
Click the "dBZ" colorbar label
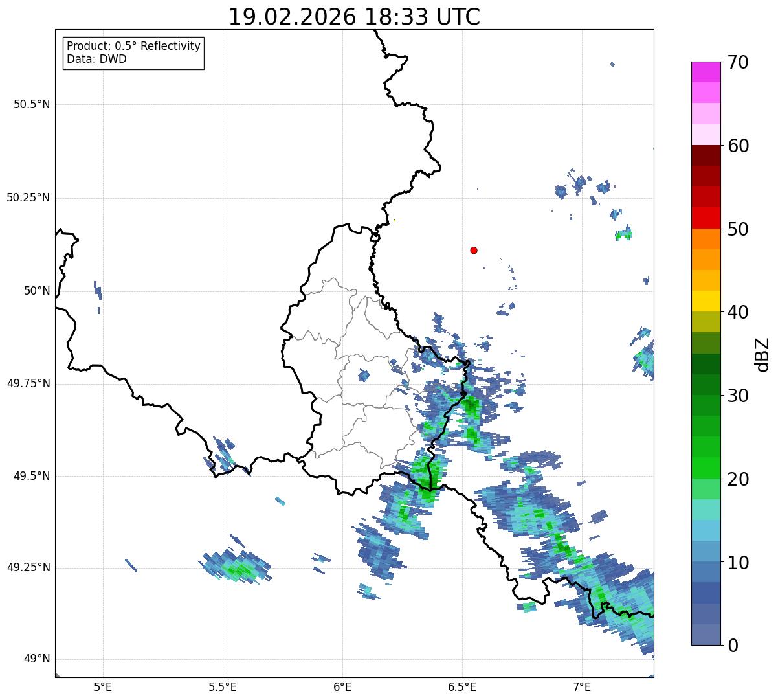[763, 354]
